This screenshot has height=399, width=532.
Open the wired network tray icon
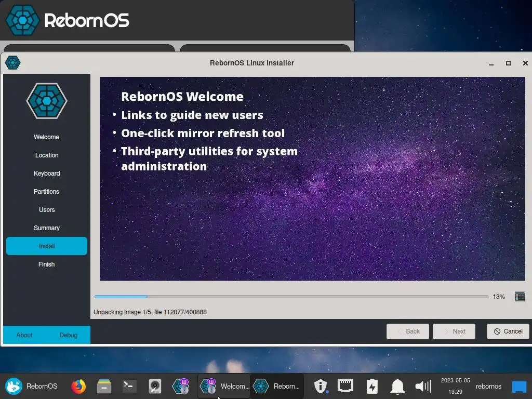(x=345, y=386)
